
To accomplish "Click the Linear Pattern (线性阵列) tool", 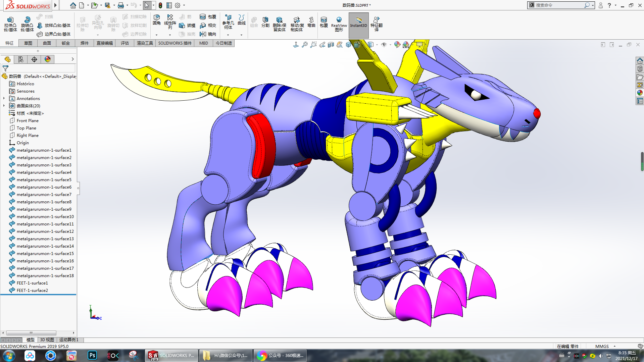I will pyautogui.click(x=170, y=22).
